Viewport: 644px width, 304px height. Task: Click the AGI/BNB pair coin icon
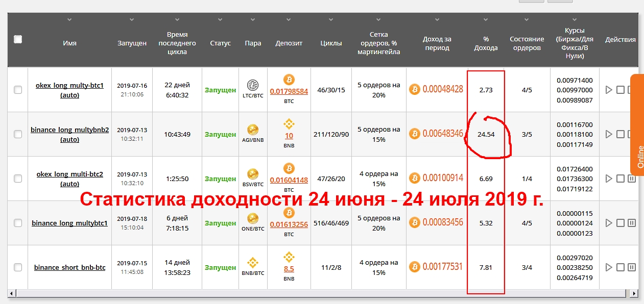[x=253, y=130]
